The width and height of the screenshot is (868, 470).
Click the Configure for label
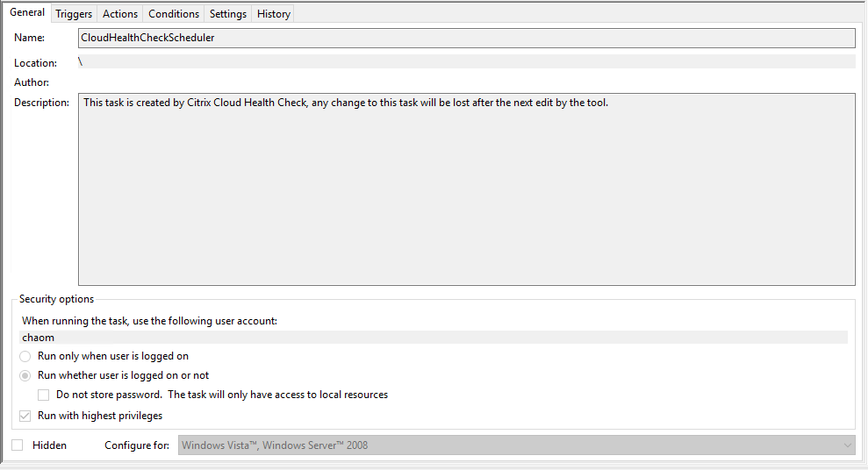click(x=137, y=445)
